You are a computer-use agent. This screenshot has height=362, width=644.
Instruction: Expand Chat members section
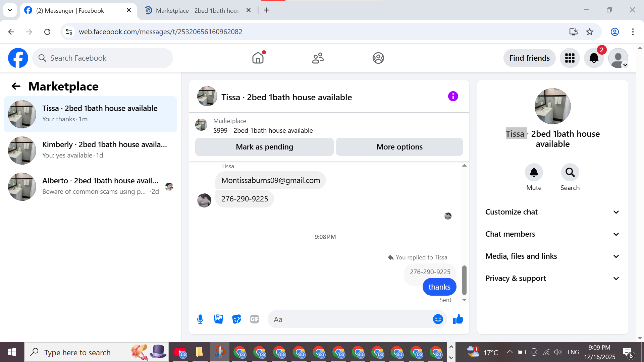pos(552,234)
